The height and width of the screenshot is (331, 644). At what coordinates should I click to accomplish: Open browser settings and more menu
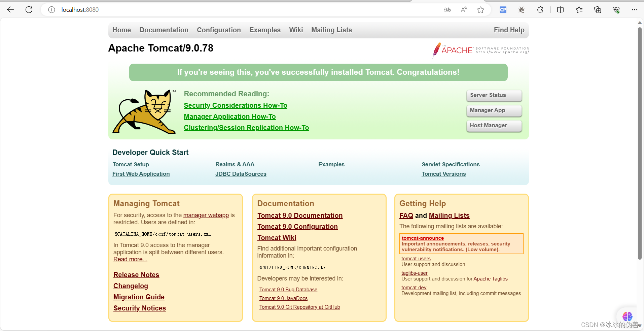[x=635, y=10]
